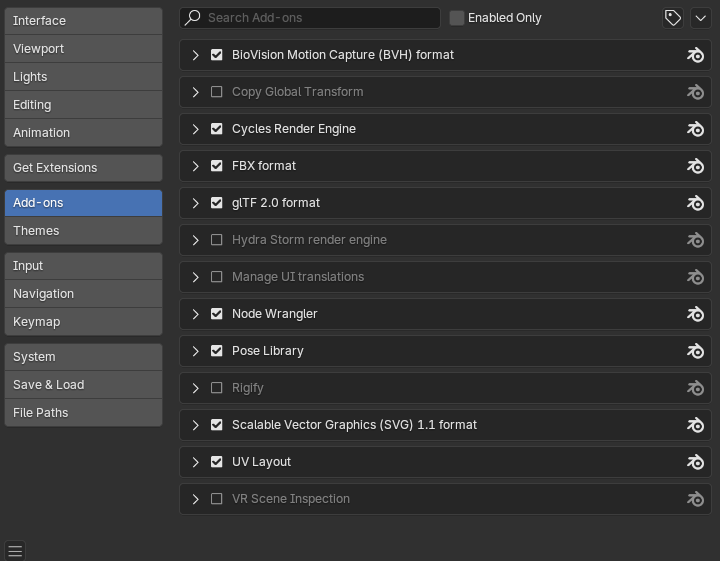The image size is (720, 561).
Task: Click the Search Add-ons field
Action: [x=310, y=18]
